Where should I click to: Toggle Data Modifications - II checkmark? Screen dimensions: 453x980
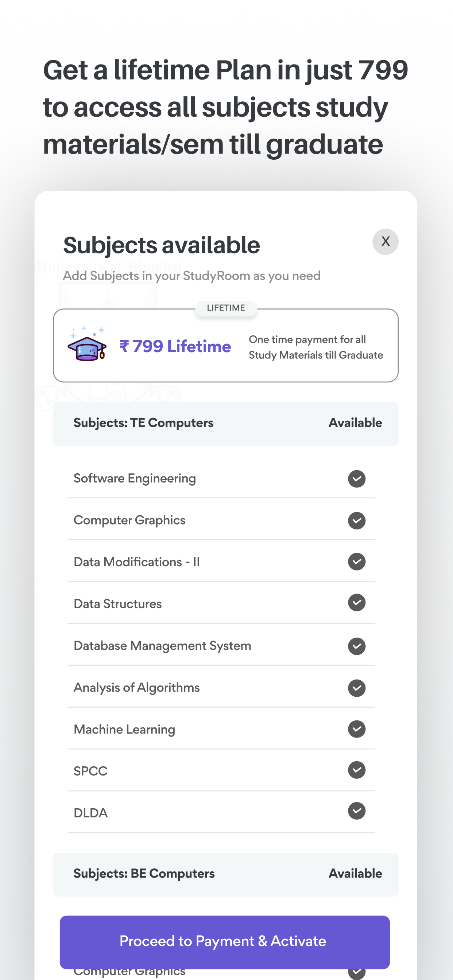click(x=357, y=561)
